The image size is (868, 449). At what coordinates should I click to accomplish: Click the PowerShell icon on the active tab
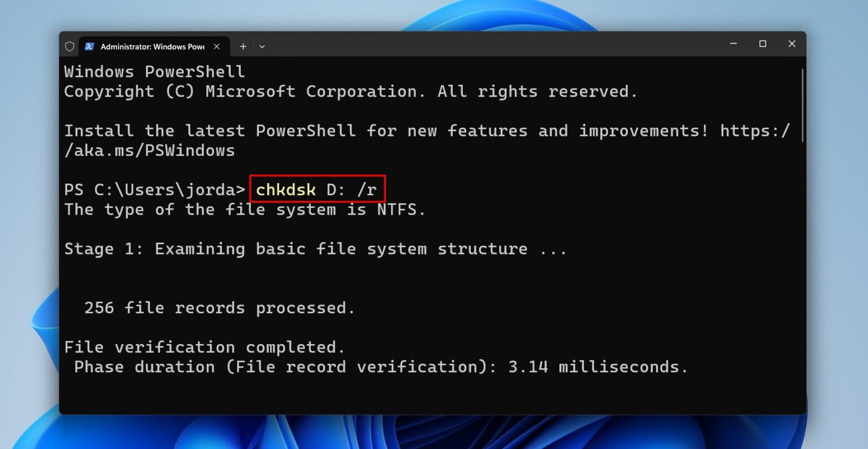click(89, 46)
